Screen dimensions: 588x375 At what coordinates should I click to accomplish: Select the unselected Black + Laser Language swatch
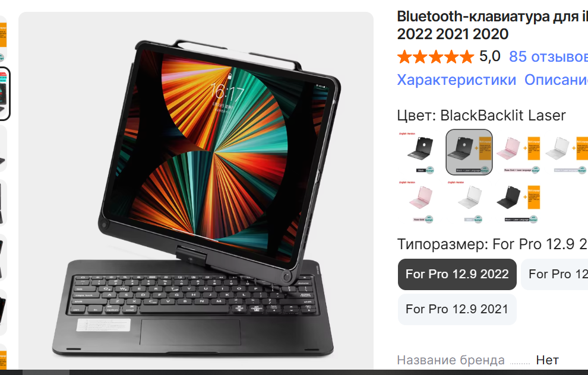click(519, 202)
